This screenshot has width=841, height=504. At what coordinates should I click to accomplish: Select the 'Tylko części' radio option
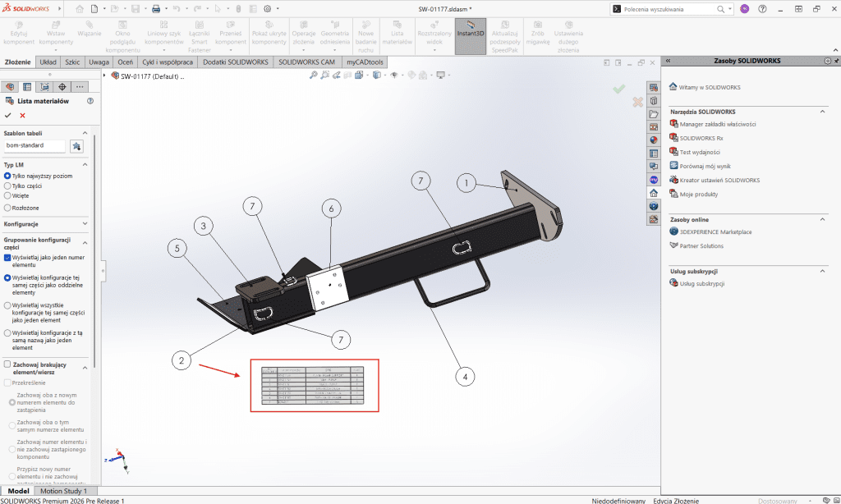tap(8, 186)
